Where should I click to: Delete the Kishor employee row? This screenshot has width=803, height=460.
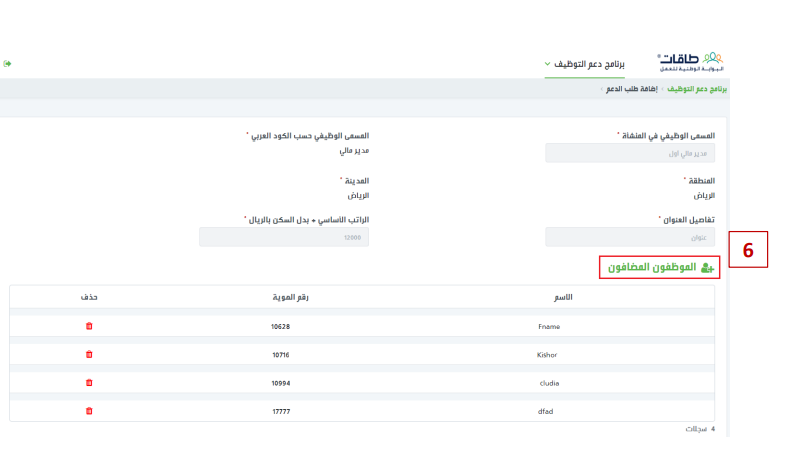(89, 354)
